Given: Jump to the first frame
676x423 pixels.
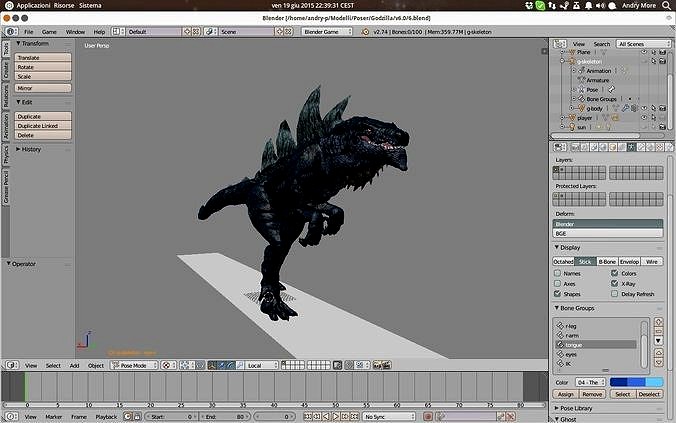Looking at the screenshot, I should (x=307, y=417).
